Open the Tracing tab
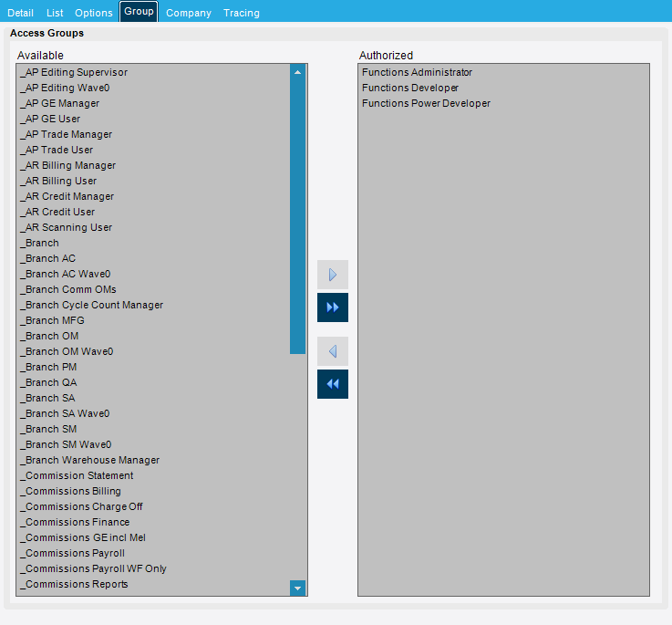 tap(242, 13)
